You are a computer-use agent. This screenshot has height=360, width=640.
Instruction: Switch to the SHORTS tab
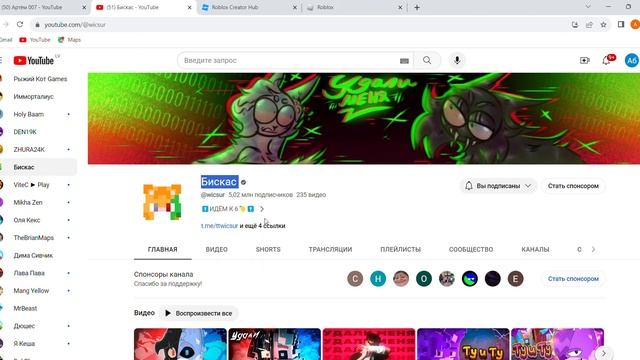(268, 249)
